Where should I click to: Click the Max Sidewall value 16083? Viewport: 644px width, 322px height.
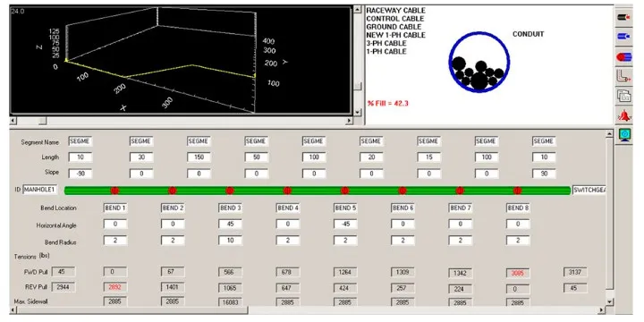tap(230, 302)
